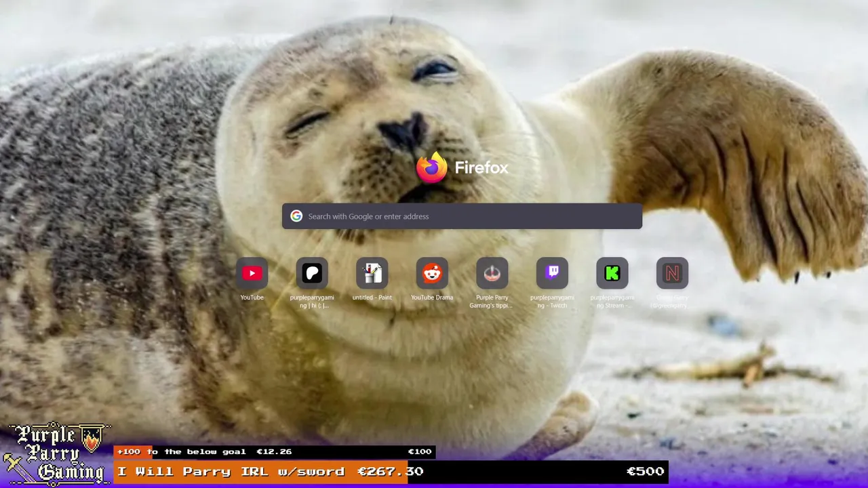This screenshot has height=488, width=868.
Task: Click the YouTube label under its tile
Action: (x=252, y=298)
